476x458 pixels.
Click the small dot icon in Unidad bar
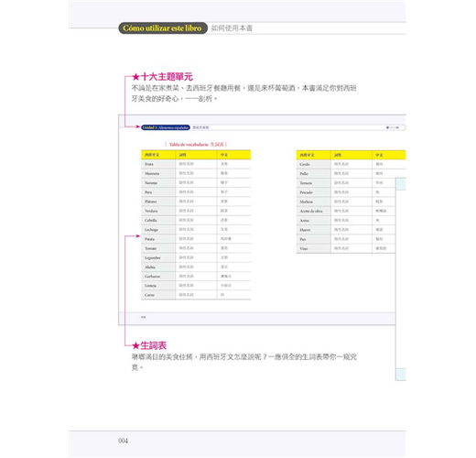tap(387, 127)
